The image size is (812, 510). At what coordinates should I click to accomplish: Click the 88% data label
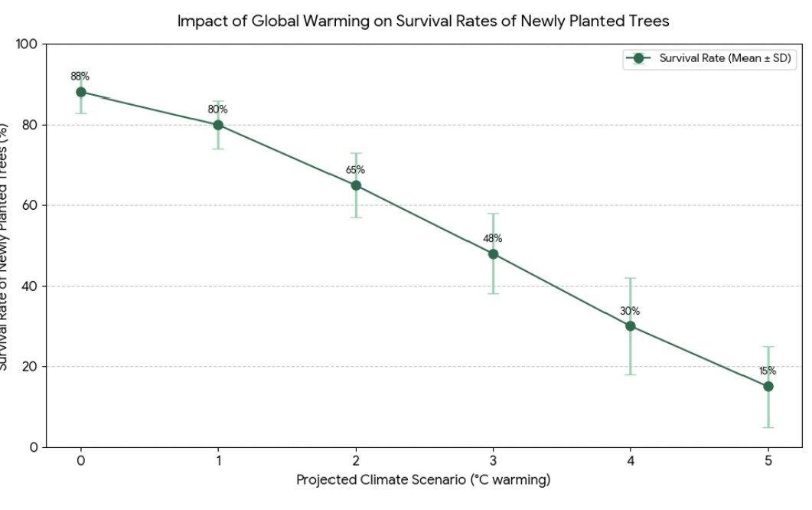tap(80, 77)
